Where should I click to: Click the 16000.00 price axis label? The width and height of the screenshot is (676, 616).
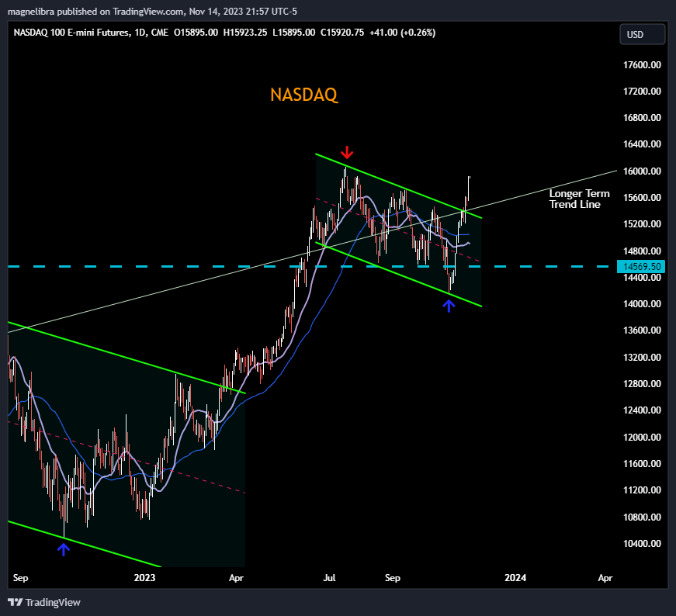pos(642,171)
